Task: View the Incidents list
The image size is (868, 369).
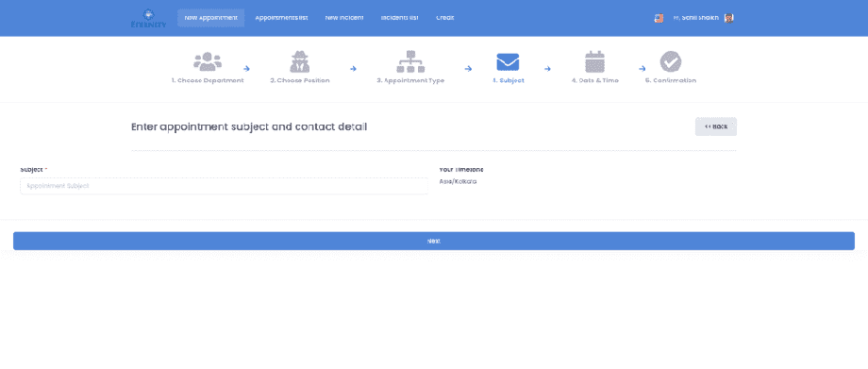Action: pyautogui.click(x=399, y=18)
